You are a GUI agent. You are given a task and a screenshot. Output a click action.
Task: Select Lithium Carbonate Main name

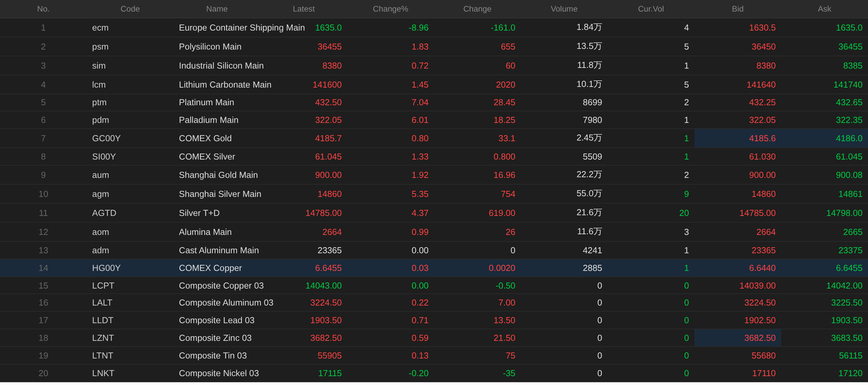tap(225, 85)
